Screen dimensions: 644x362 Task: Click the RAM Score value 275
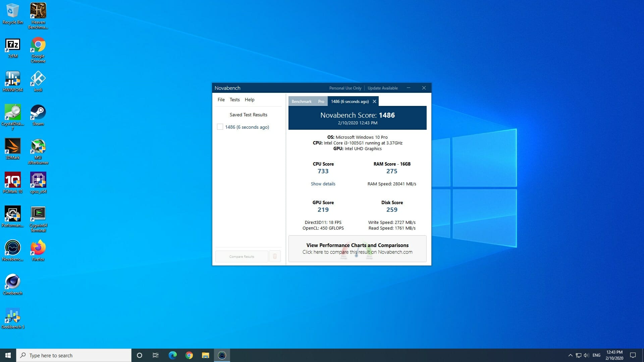(392, 171)
